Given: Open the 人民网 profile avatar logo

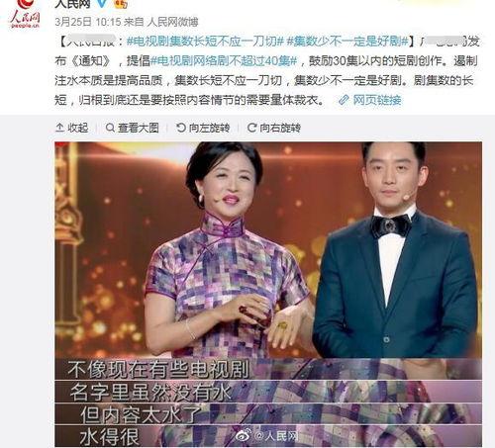Looking at the screenshot, I should (25, 14).
